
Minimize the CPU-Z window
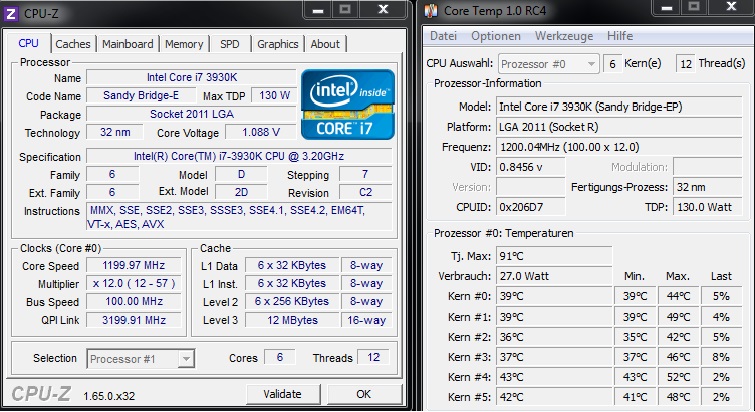318,10
